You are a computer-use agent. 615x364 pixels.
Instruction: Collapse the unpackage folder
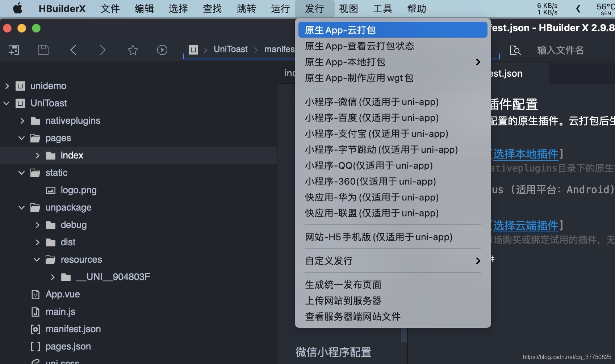(x=22, y=207)
